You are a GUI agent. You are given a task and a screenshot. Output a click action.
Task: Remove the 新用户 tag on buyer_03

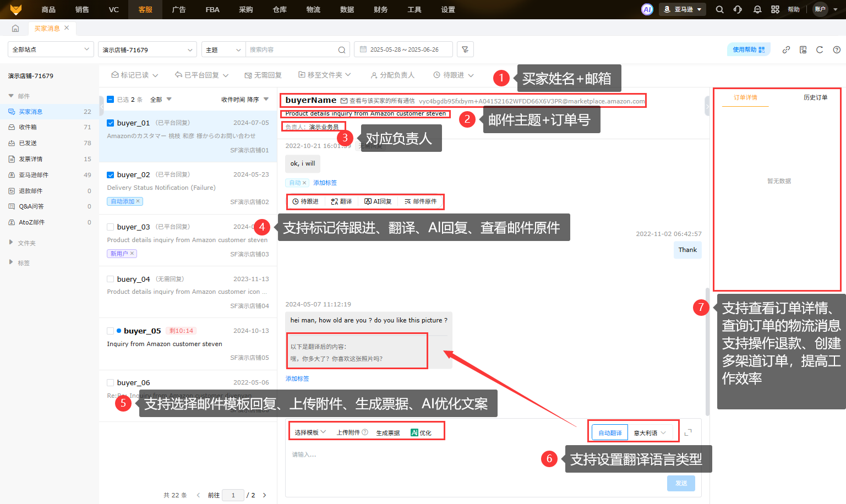[132, 254]
